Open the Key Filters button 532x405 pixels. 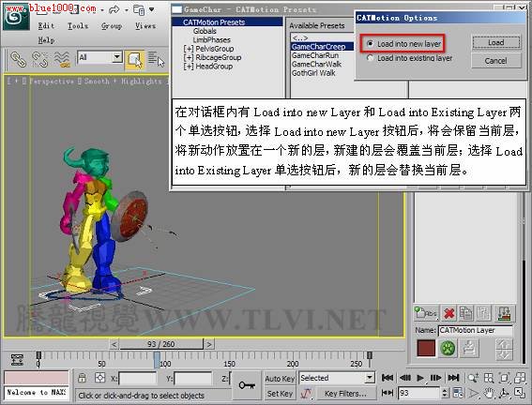[345, 394]
